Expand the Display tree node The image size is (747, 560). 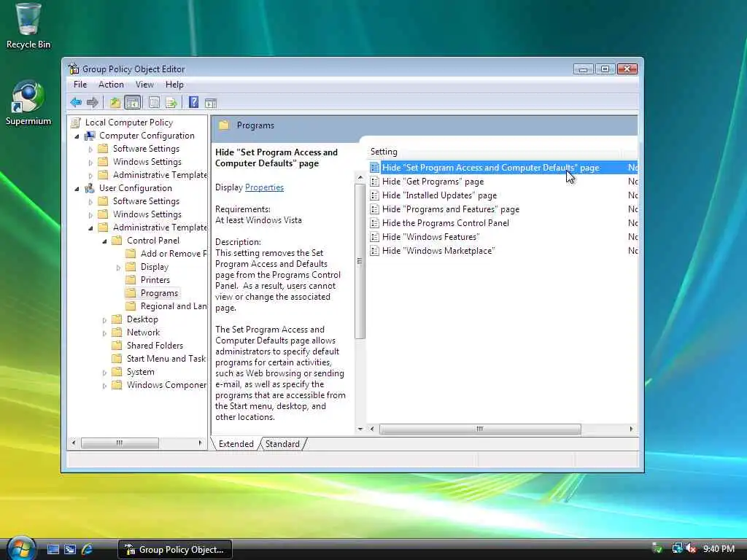click(x=118, y=268)
